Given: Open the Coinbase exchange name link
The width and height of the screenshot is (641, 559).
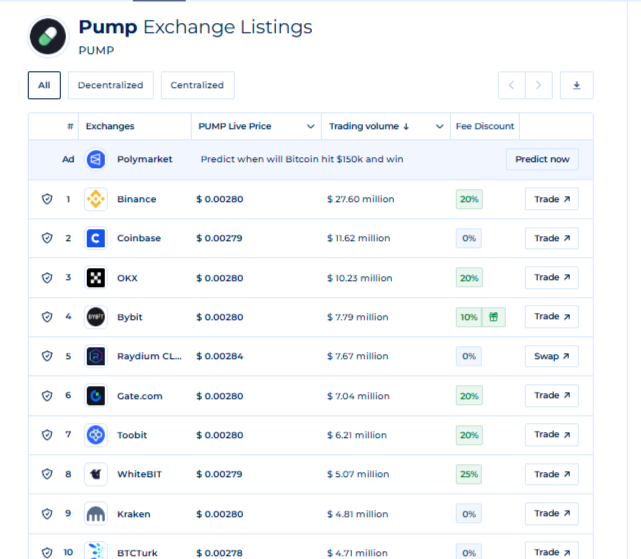Looking at the screenshot, I should click(139, 238).
